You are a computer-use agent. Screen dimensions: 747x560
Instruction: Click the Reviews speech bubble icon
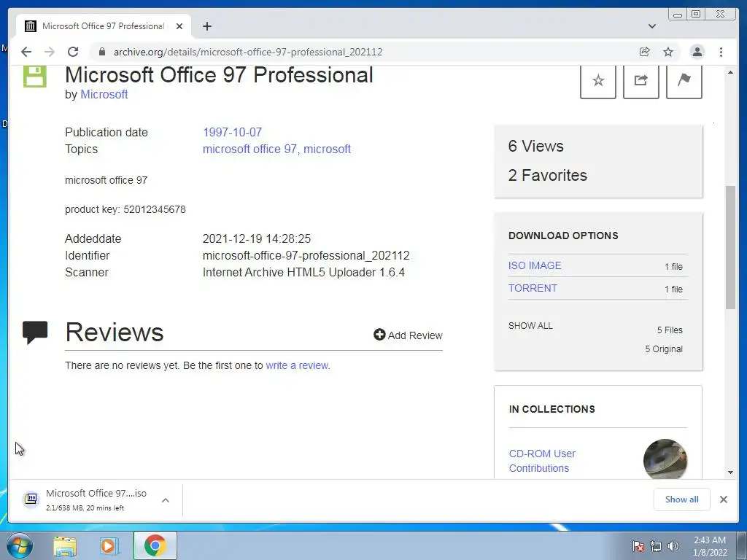pos(35,332)
